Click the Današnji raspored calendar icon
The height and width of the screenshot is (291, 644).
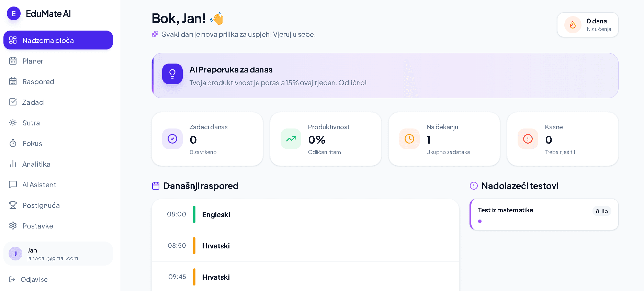156,186
